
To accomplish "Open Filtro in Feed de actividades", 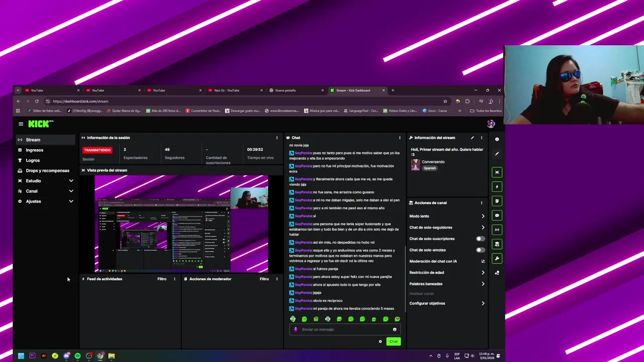I will (162, 279).
